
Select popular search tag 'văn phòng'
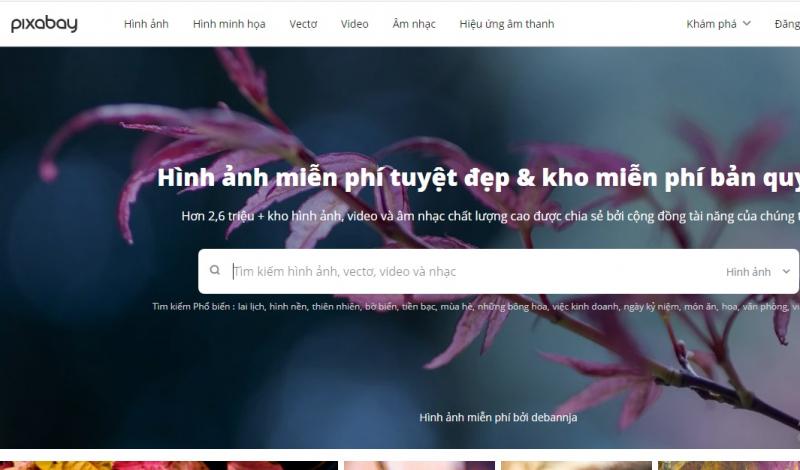(x=765, y=307)
